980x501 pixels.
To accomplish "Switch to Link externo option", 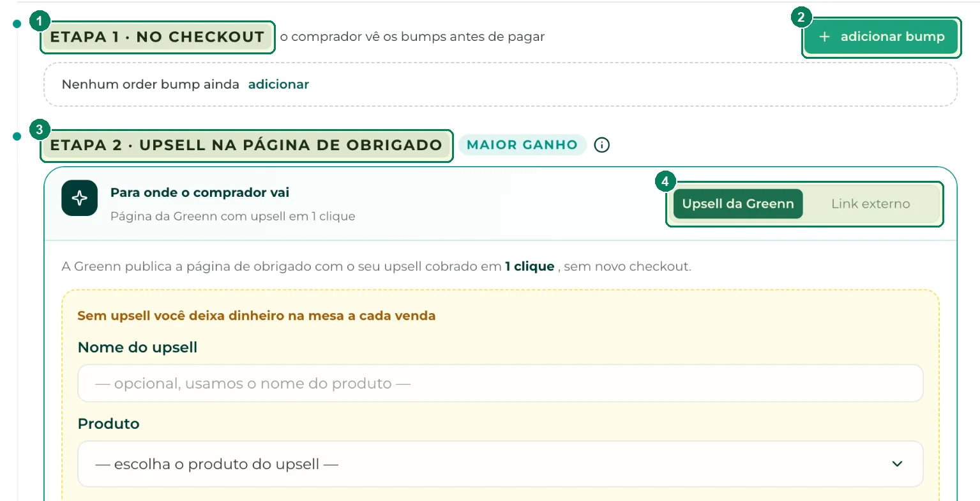I will click(x=870, y=204).
